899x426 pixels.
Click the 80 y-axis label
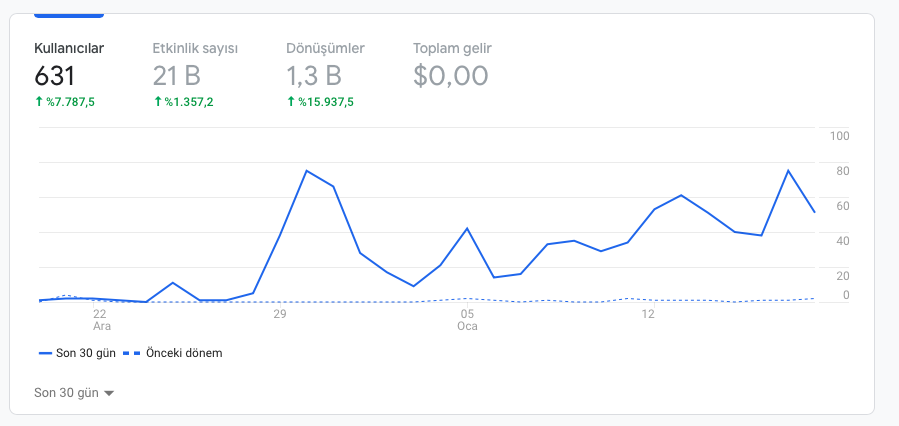pyautogui.click(x=843, y=171)
